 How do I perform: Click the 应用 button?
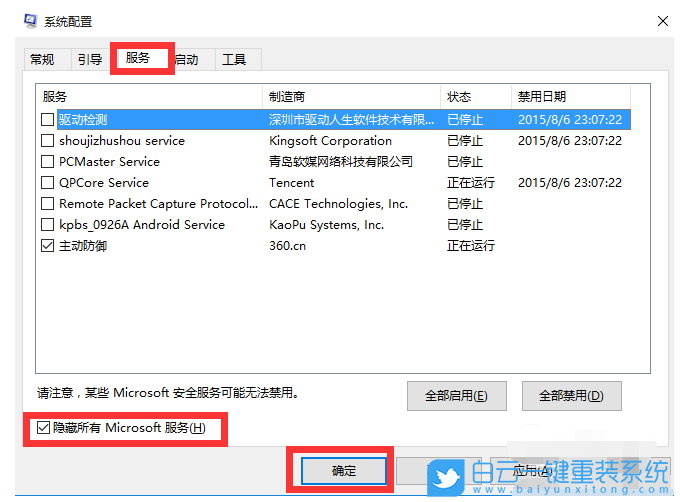coord(533,471)
